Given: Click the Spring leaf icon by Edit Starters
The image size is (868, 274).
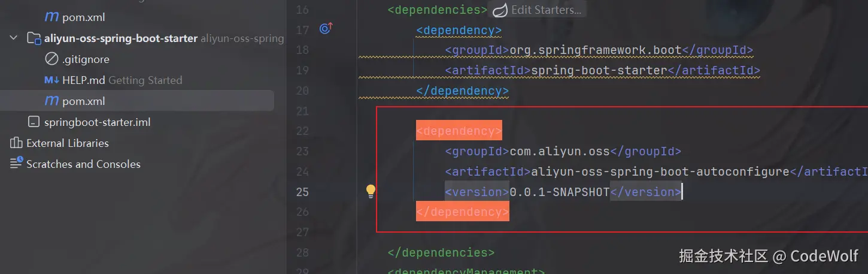Looking at the screenshot, I should point(499,10).
